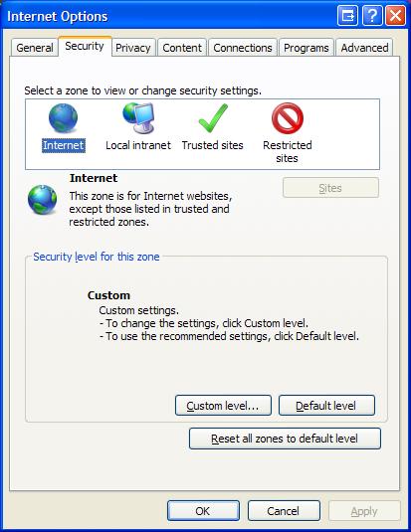The image size is (411, 532).
Task: Confirm with the OK button
Action: 203,511
